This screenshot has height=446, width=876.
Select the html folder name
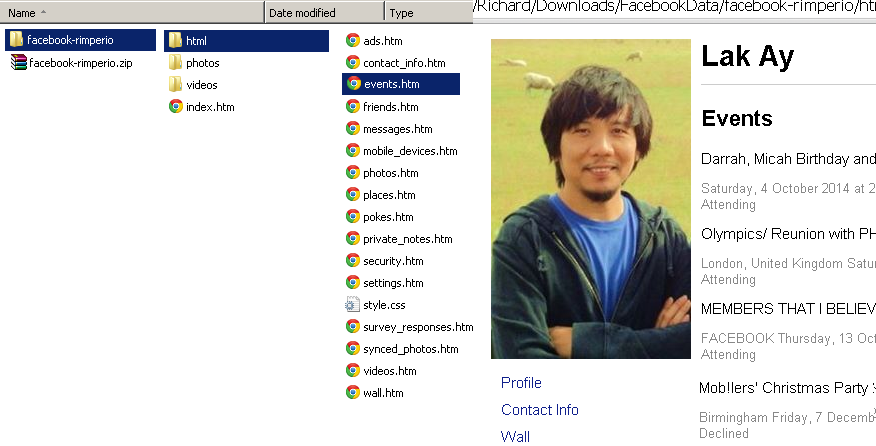(x=196, y=41)
